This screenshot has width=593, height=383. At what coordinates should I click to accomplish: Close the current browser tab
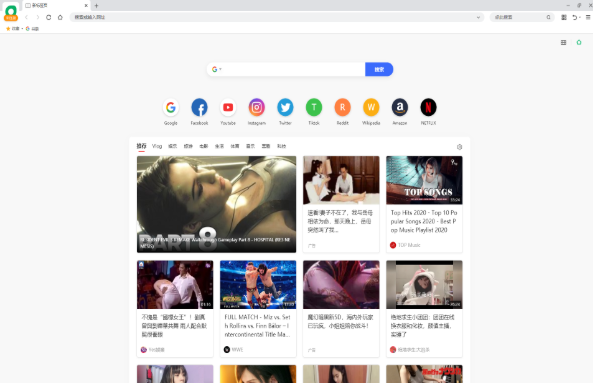pyautogui.click(x=86, y=5)
